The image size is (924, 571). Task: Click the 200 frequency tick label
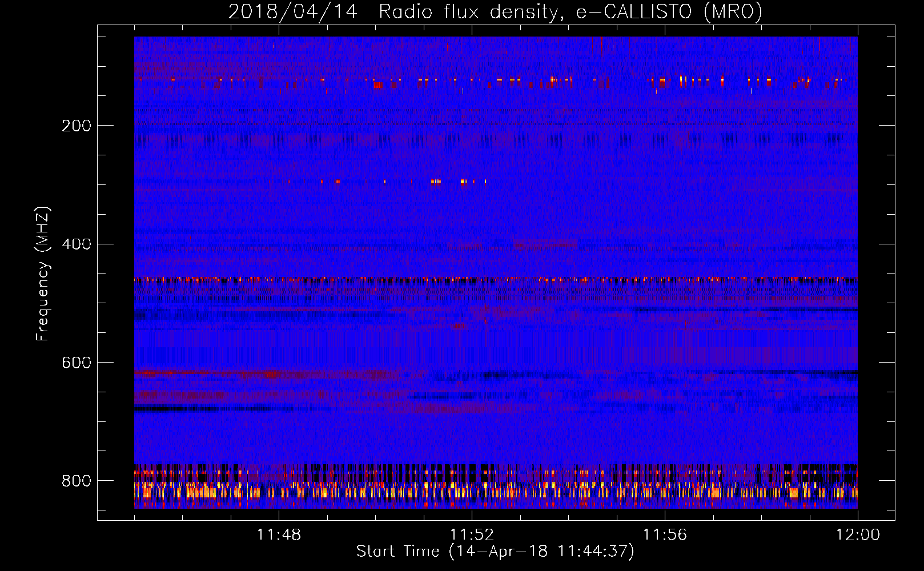point(77,126)
